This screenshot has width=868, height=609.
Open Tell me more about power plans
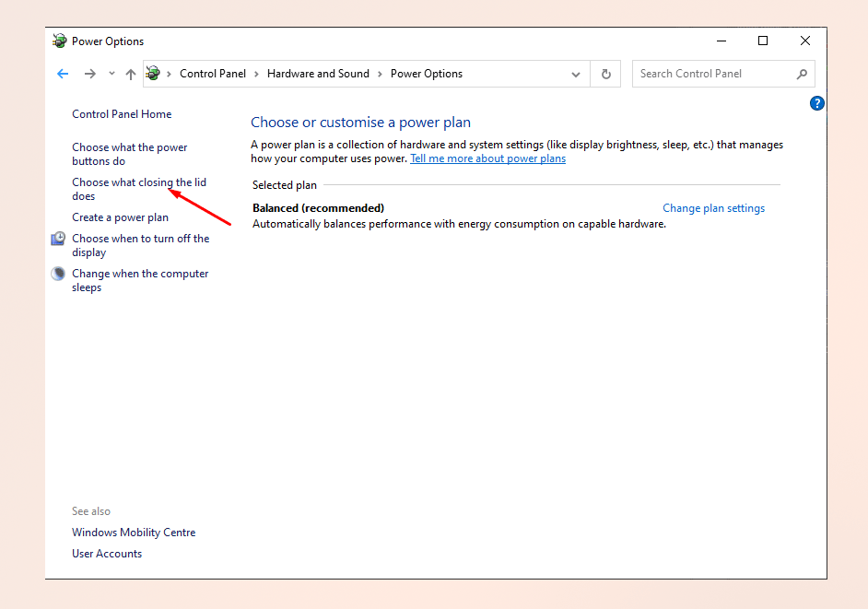click(487, 158)
